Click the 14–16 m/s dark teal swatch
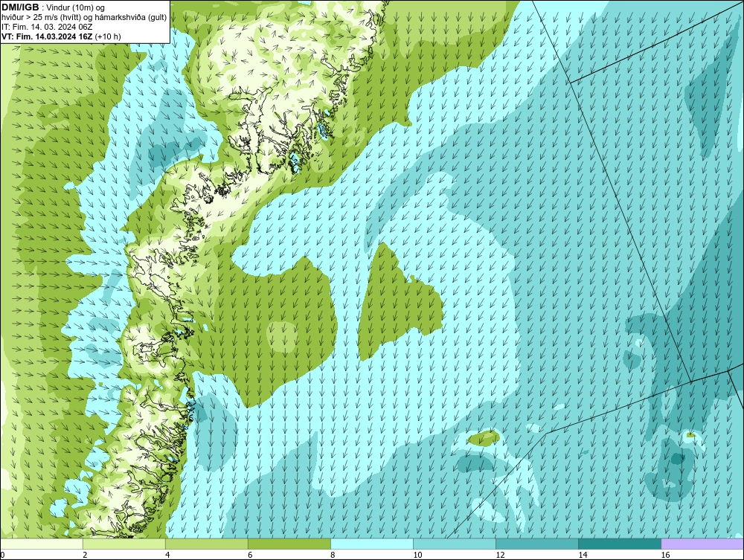This screenshot has width=744, height=560. [x=619, y=544]
